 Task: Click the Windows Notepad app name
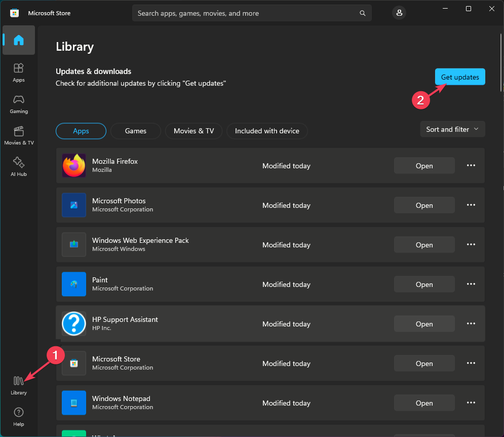click(x=121, y=398)
